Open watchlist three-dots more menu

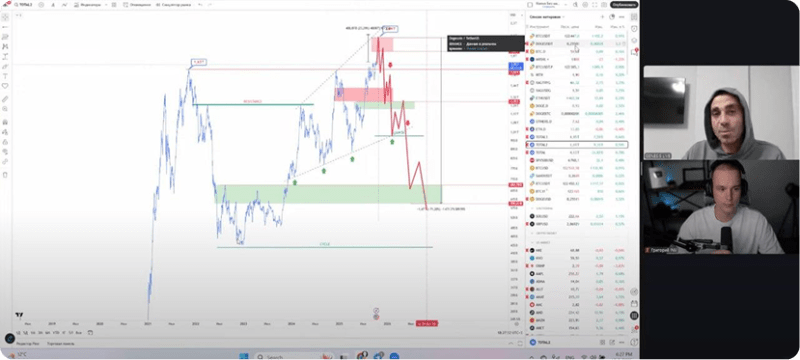coord(621,17)
